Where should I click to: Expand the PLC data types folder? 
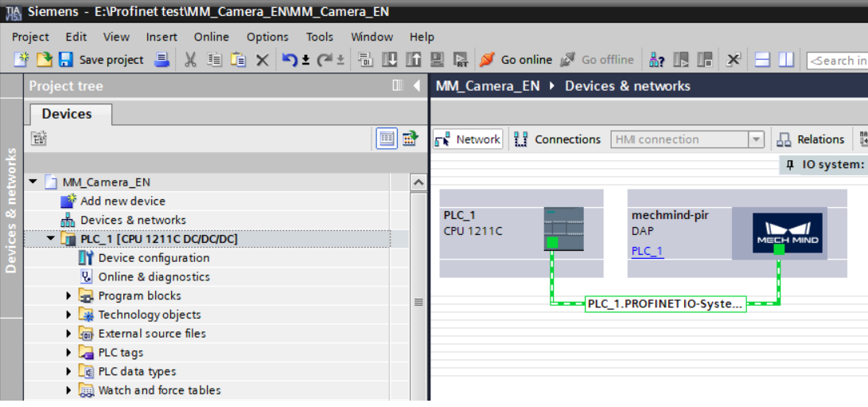68,371
